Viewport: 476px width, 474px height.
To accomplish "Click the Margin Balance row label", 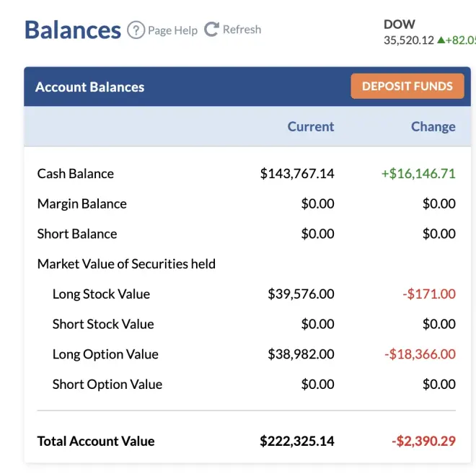I will 82,203.
